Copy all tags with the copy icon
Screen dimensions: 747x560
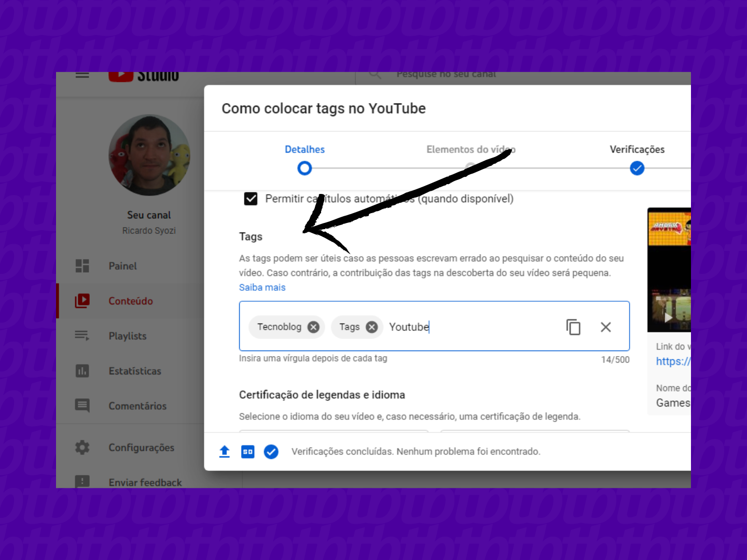pyautogui.click(x=573, y=327)
